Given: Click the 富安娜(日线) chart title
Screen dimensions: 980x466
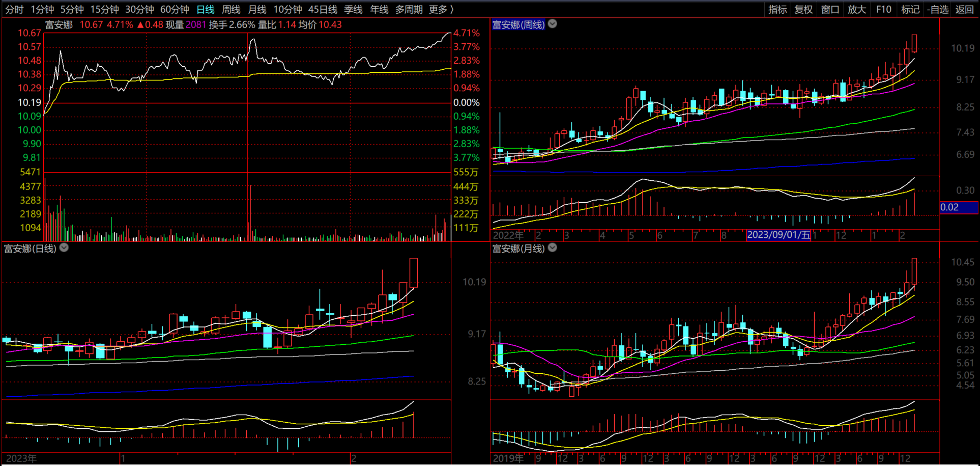Looking at the screenshot, I should [30, 249].
